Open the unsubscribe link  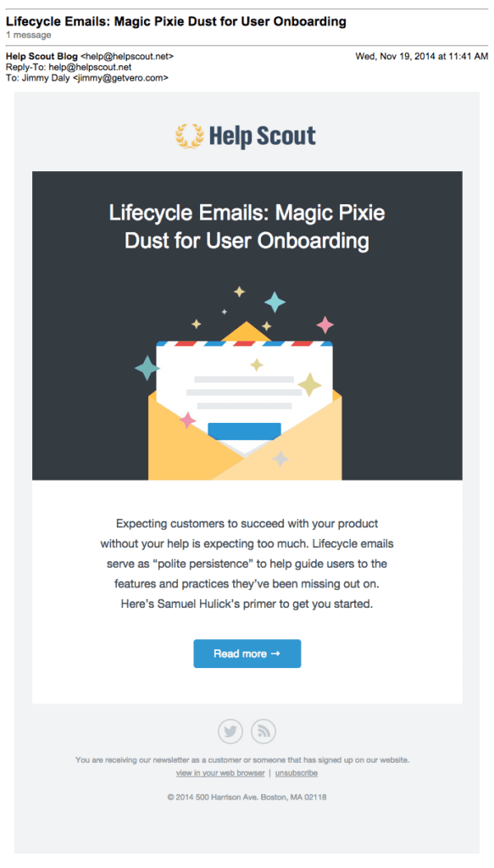[296, 772]
